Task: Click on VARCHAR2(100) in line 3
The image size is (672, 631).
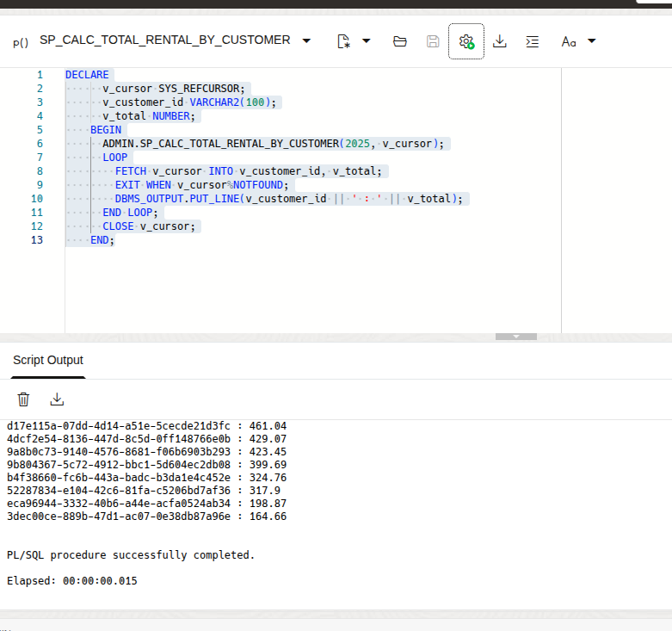Action: 230,102
